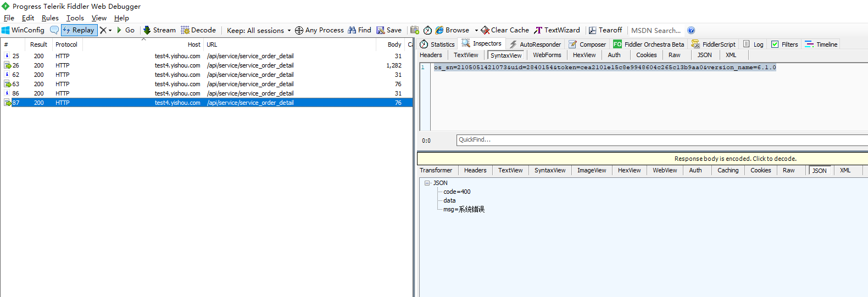Viewport: 868px width, 297px height.
Task: Open Fiddler Orchestra Beta tab
Action: [x=649, y=44]
